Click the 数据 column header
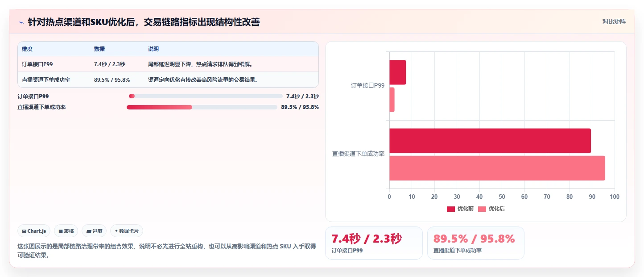Viewport: 644px width, 277px height. click(99, 49)
